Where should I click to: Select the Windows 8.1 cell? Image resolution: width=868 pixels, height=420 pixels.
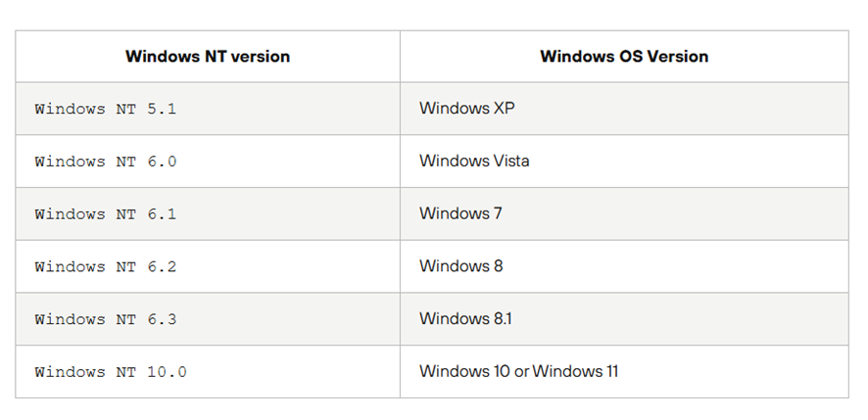464,319
